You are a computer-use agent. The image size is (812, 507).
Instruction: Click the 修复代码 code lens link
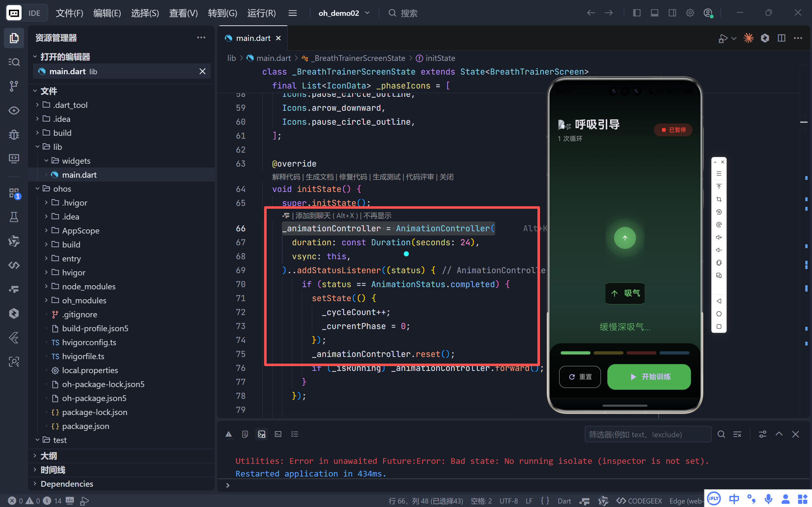353,177
